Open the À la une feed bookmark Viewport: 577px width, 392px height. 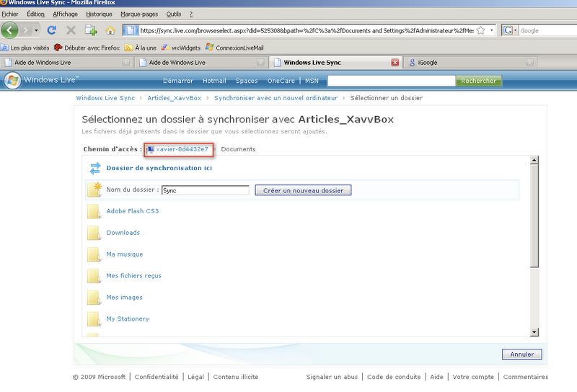tap(141, 48)
